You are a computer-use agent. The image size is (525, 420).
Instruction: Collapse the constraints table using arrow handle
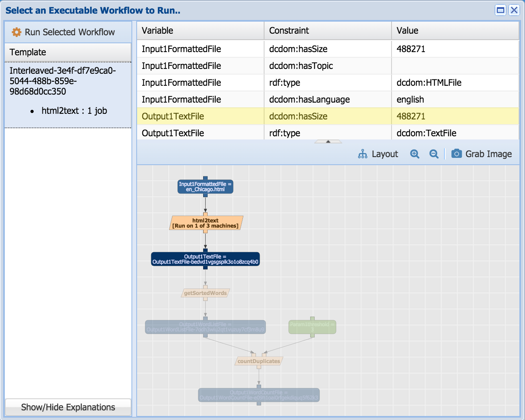(x=328, y=141)
